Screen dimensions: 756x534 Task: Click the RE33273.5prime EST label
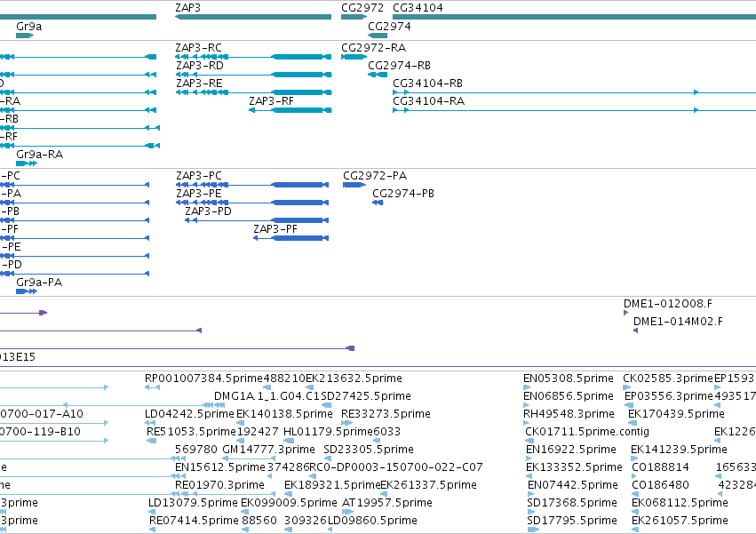tap(386, 414)
